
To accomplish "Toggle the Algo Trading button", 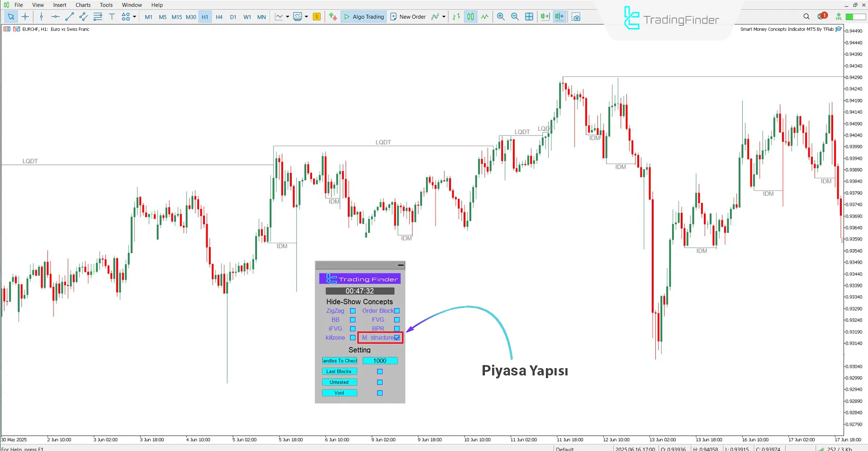I will pyautogui.click(x=364, y=17).
